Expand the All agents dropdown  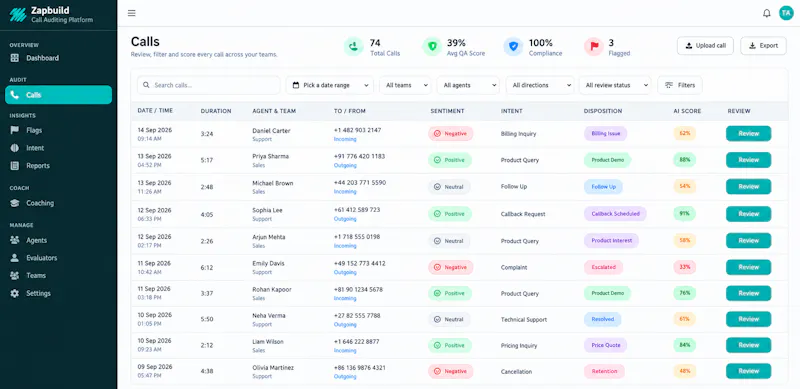[x=468, y=85]
